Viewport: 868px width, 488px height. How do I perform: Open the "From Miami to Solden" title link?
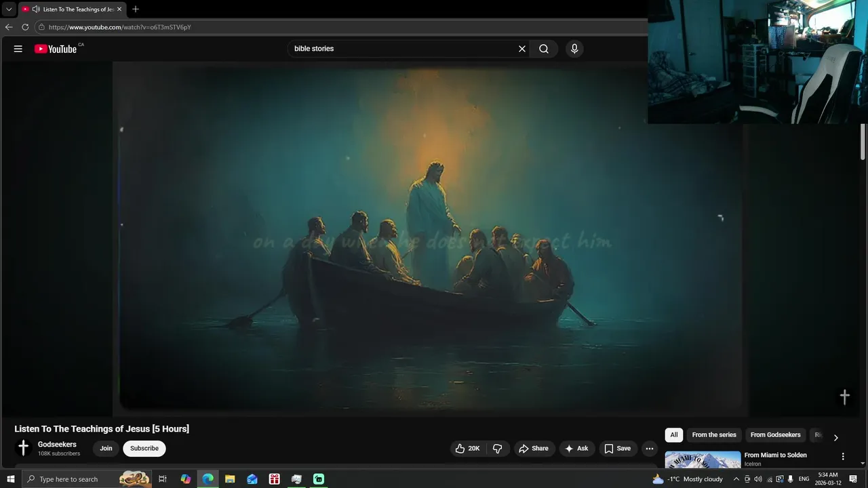click(x=775, y=455)
